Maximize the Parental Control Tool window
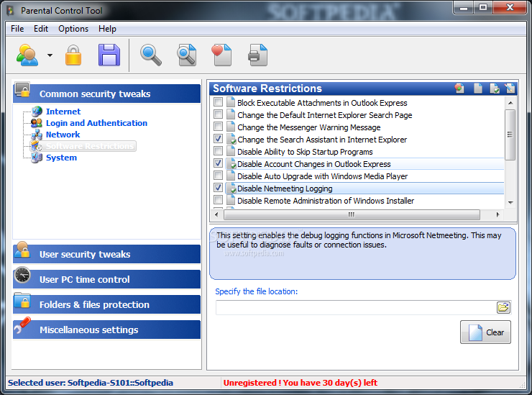Viewport: 532px width, 395px height. (483, 7)
